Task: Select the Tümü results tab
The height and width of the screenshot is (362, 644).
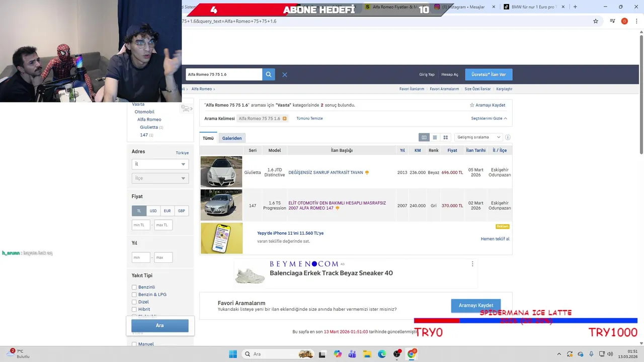Action: tap(208, 138)
